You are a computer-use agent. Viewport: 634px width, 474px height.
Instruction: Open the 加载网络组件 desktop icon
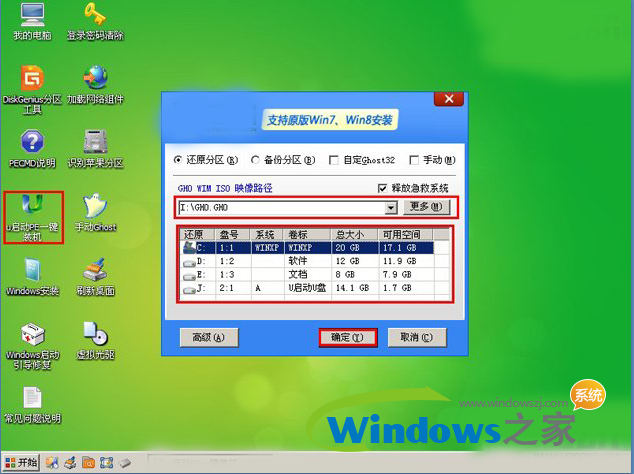pos(95,78)
